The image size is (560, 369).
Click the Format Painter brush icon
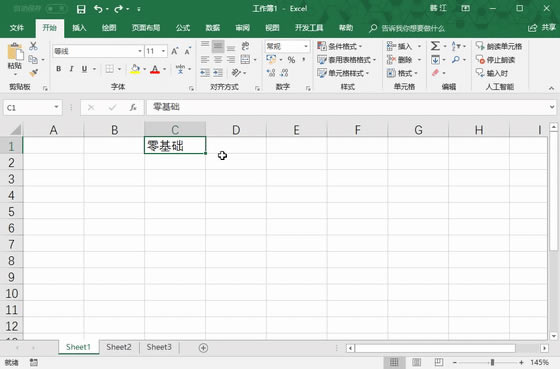pos(34,73)
